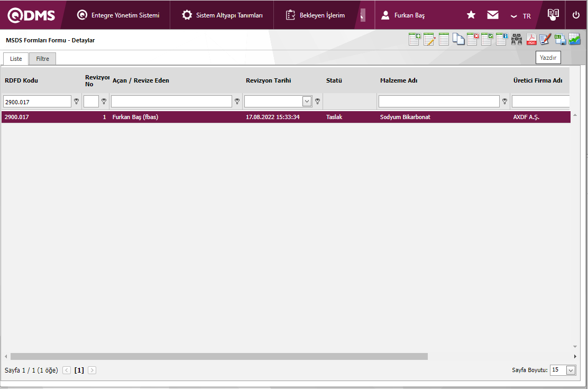Open the Bekleyen İşlerim menu
This screenshot has width=588, height=389.
[x=315, y=15]
